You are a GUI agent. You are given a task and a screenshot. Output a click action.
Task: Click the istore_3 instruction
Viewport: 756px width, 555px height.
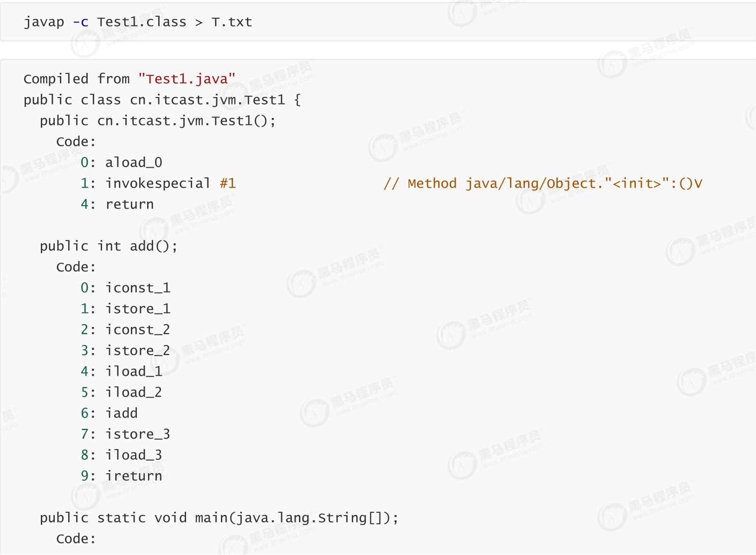pos(138,434)
